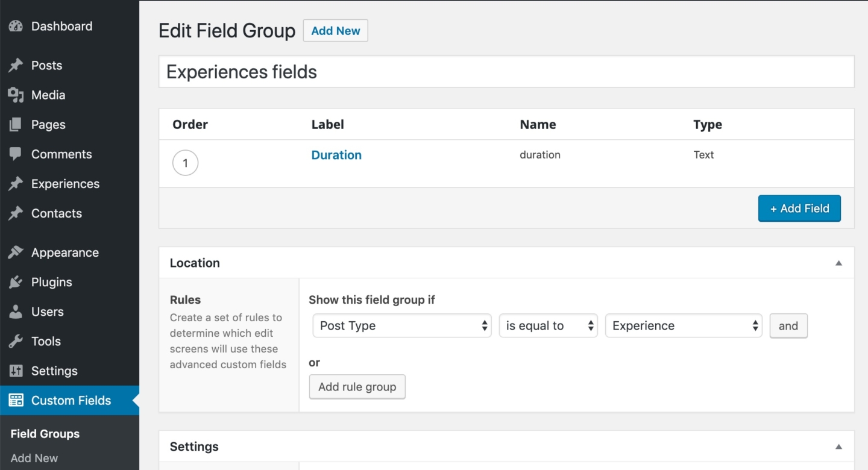Image resolution: width=868 pixels, height=470 pixels.
Task: Open the Media library icon
Action: 15,95
